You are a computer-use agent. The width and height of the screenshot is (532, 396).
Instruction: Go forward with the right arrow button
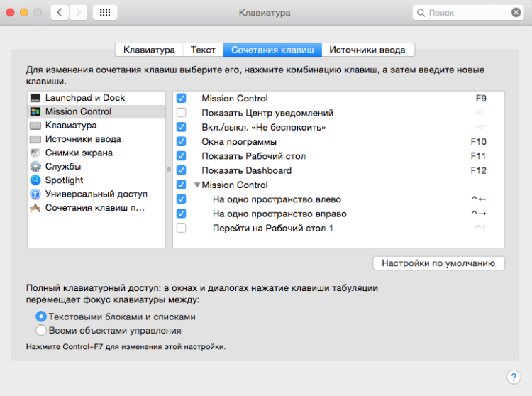pyautogui.click(x=78, y=13)
